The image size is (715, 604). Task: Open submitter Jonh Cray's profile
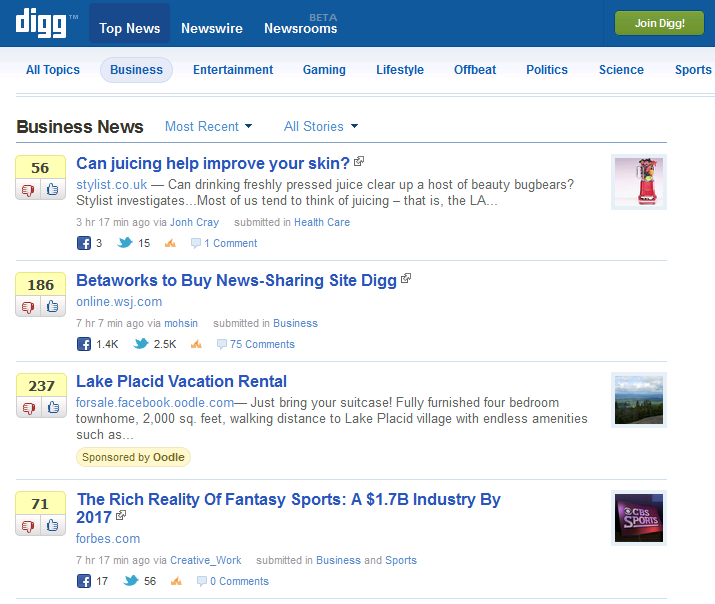(195, 222)
